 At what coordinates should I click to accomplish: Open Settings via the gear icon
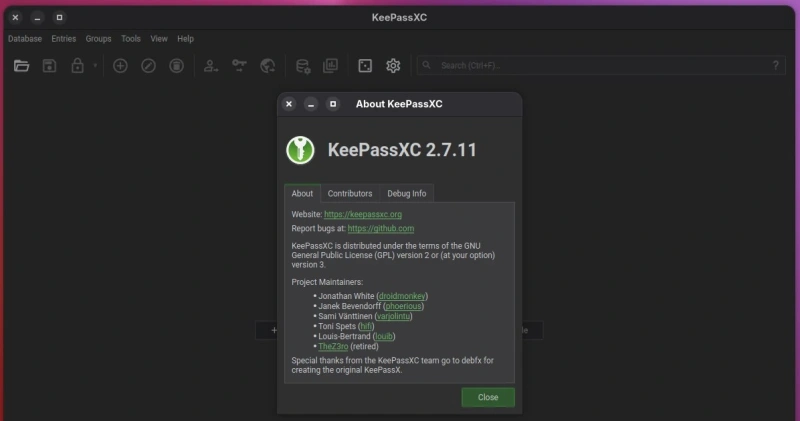[x=393, y=66]
